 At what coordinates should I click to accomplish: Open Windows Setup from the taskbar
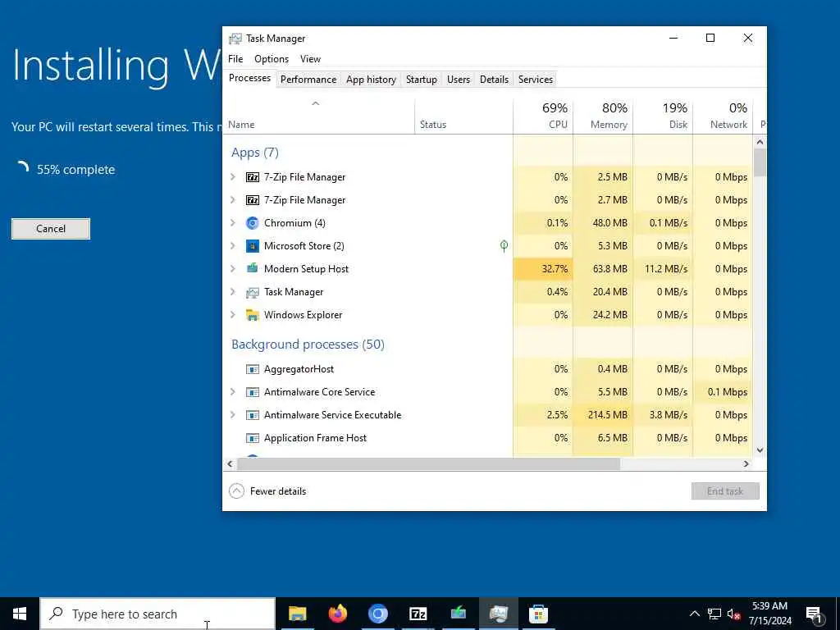(x=458, y=614)
